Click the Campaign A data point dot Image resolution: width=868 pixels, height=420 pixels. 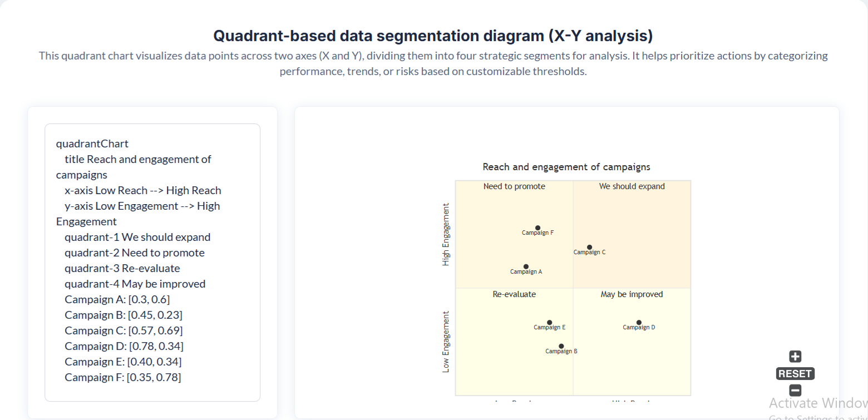tap(526, 266)
